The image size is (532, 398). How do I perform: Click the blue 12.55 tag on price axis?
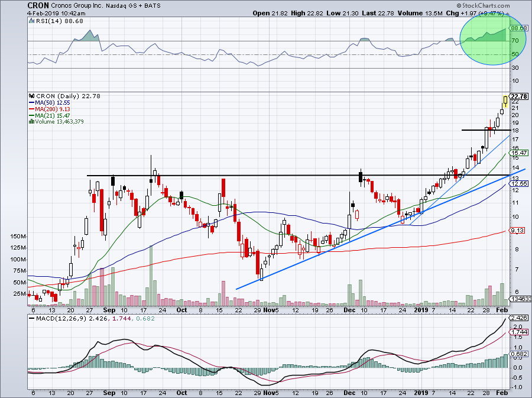(519, 183)
